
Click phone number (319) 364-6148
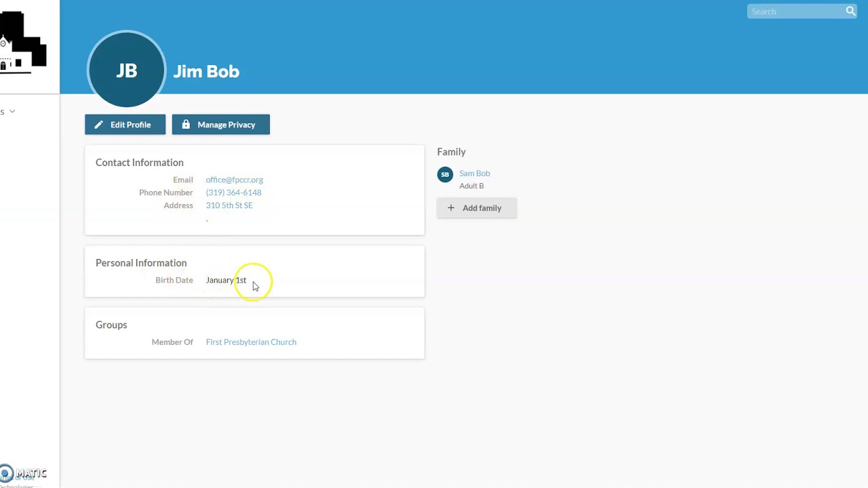coord(233,192)
